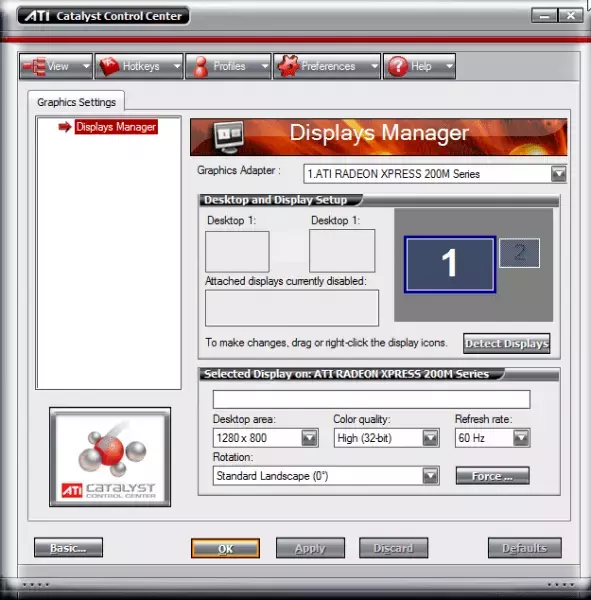Open the Profiles menu

(228, 66)
